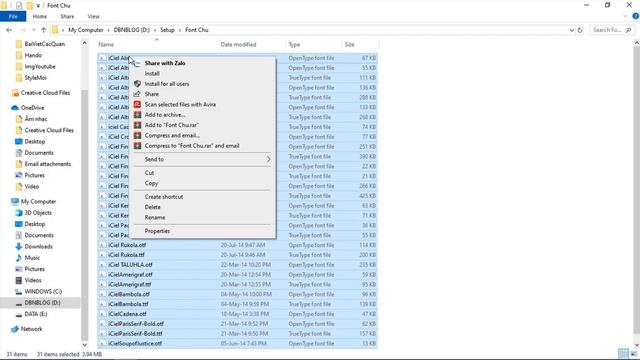
Task: Switch to the Share ribbon tab
Action: [67, 16]
